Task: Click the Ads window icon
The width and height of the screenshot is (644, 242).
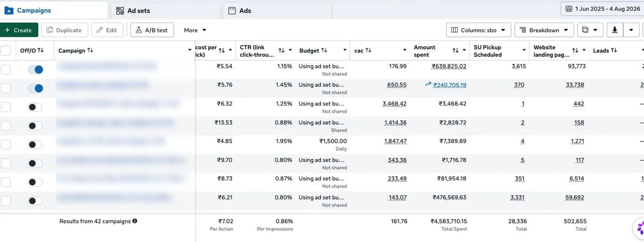Action: 232,11
